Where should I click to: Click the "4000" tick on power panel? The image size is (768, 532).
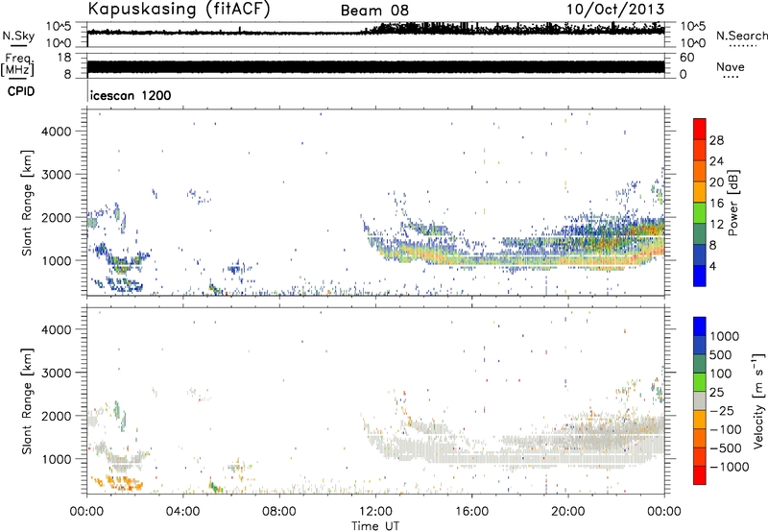tap(56, 132)
